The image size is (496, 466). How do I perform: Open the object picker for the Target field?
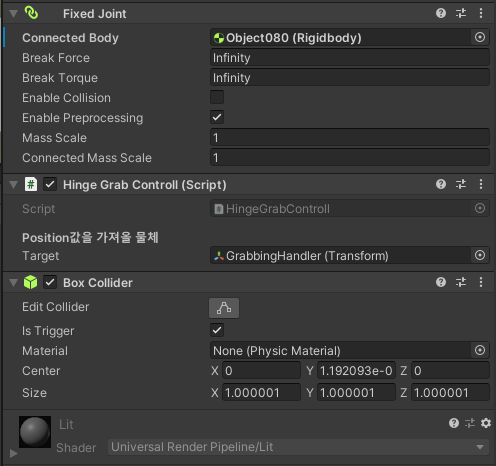click(x=480, y=255)
